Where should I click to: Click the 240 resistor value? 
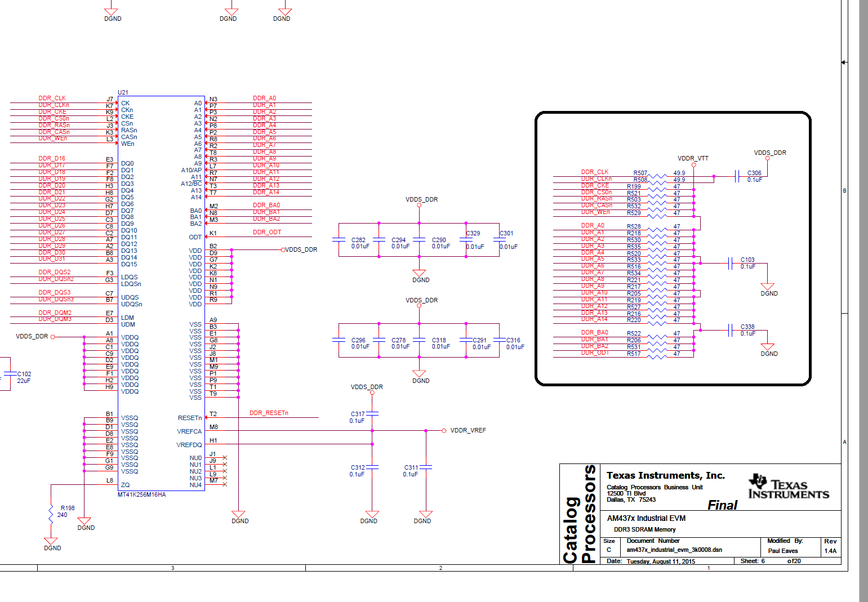(62, 515)
